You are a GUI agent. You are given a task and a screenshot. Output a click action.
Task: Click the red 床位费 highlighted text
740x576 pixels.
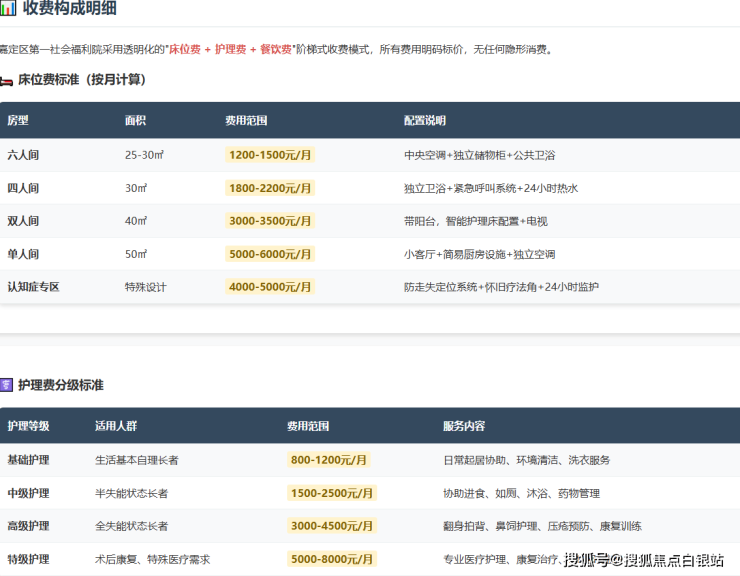coord(187,49)
